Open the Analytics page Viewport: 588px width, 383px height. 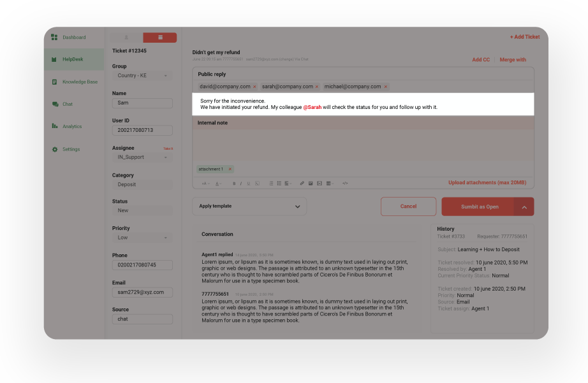pos(71,127)
